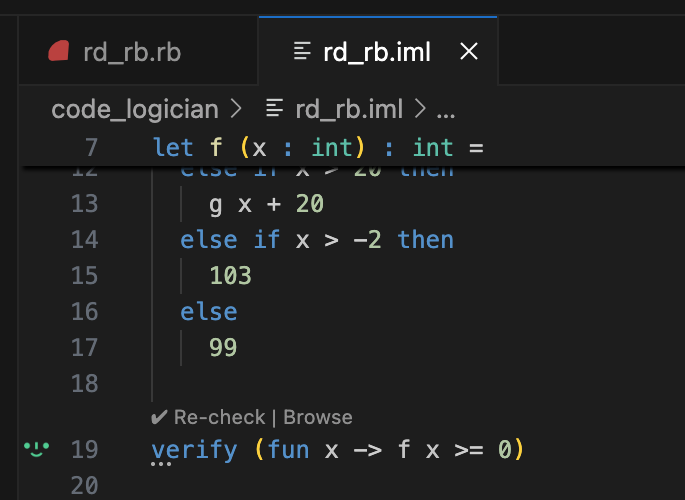The height and width of the screenshot is (500, 685).
Task: Click the file icon on rd_rb.iml tab
Action: click(x=301, y=52)
